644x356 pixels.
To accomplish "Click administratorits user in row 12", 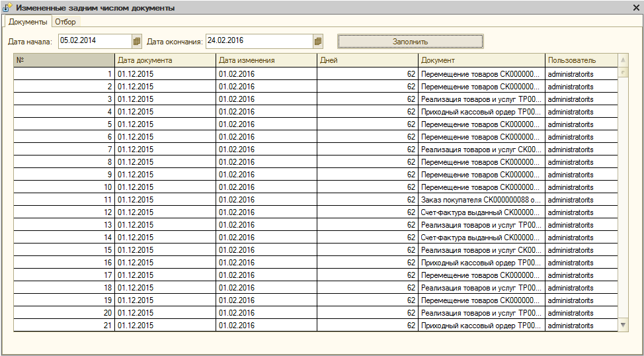I will [x=581, y=212].
